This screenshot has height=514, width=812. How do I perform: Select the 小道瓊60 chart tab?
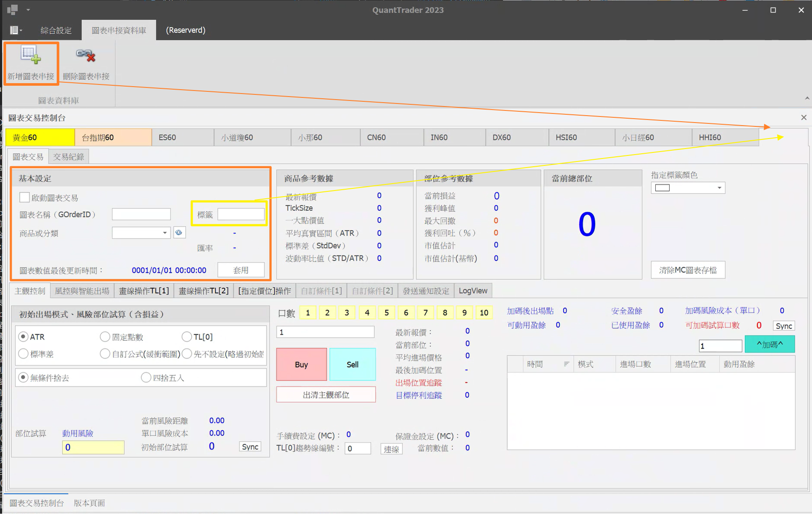252,137
